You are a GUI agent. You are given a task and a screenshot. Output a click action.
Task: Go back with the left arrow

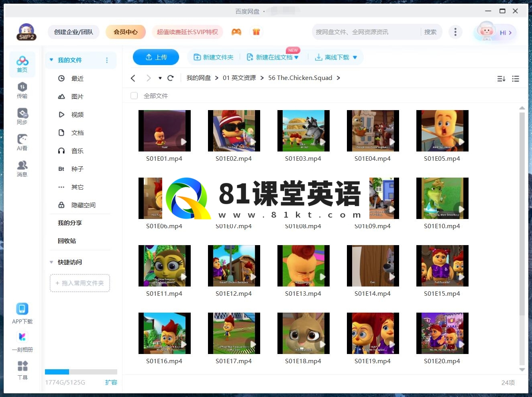(x=133, y=78)
